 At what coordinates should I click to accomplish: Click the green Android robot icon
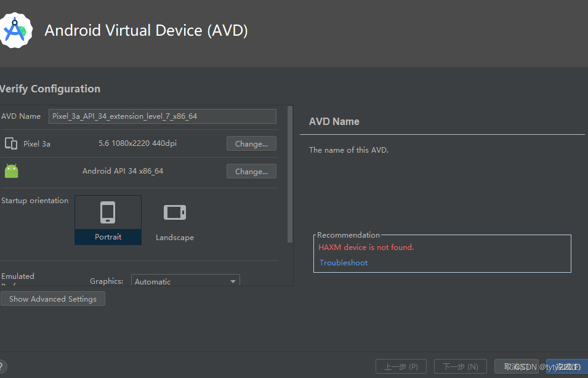tap(11, 171)
